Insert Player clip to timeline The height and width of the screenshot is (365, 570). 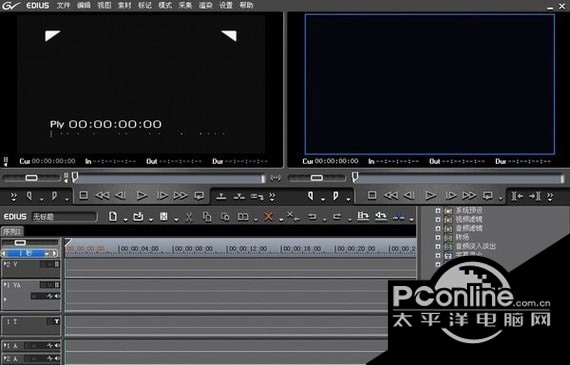pyautogui.click(x=221, y=196)
